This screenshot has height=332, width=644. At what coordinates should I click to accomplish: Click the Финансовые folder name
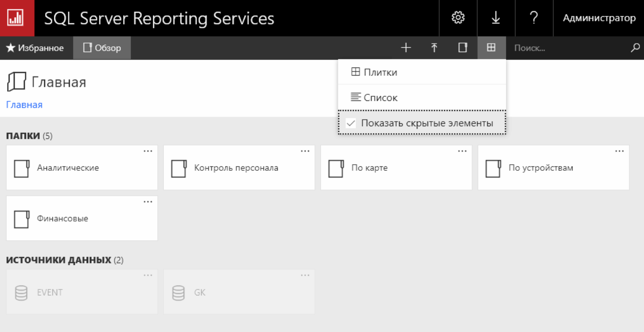(62, 218)
